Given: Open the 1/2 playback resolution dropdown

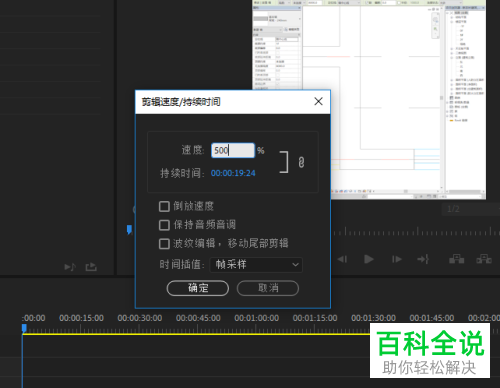Looking at the screenshot, I should pyautogui.click(x=471, y=209).
